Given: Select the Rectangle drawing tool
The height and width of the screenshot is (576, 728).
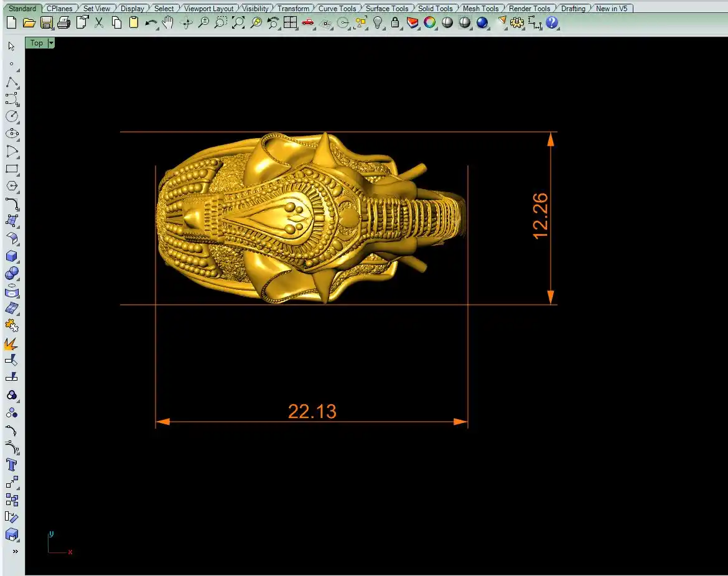Looking at the screenshot, I should coord(12,169).
